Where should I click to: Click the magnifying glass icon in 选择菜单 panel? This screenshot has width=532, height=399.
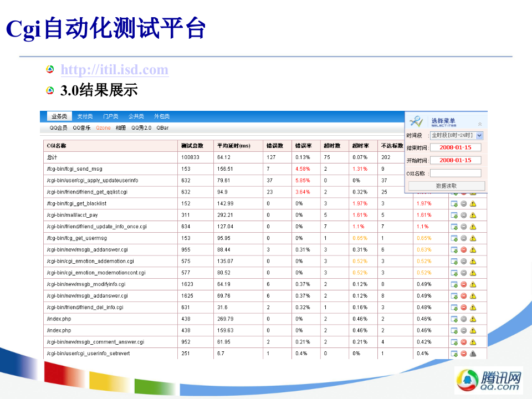[416, 120]
